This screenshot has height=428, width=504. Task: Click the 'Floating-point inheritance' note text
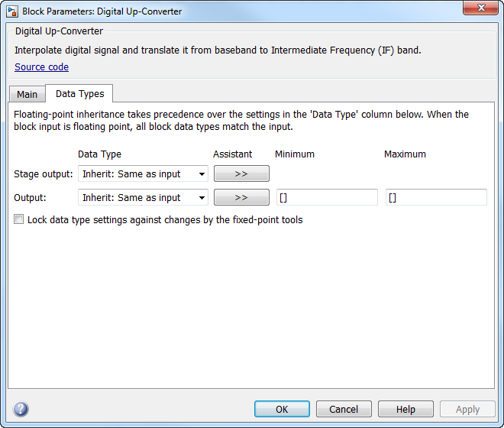(x=241, y=120)
